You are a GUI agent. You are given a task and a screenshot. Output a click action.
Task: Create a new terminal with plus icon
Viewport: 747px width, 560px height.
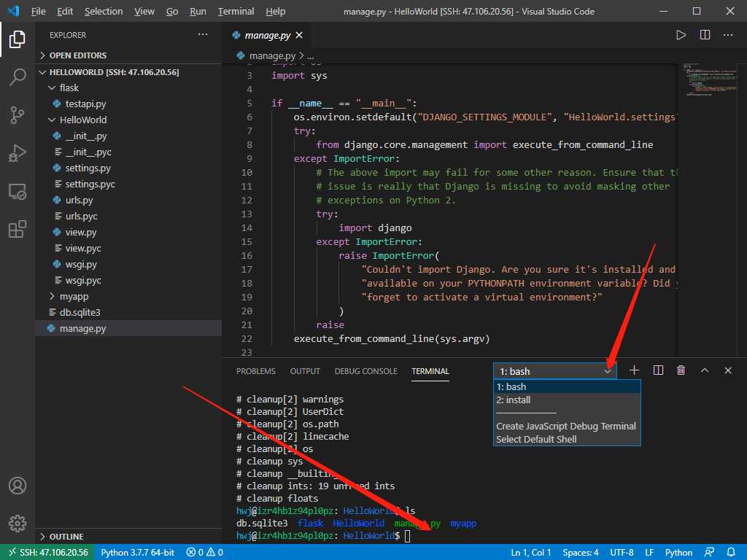[634, 370]
